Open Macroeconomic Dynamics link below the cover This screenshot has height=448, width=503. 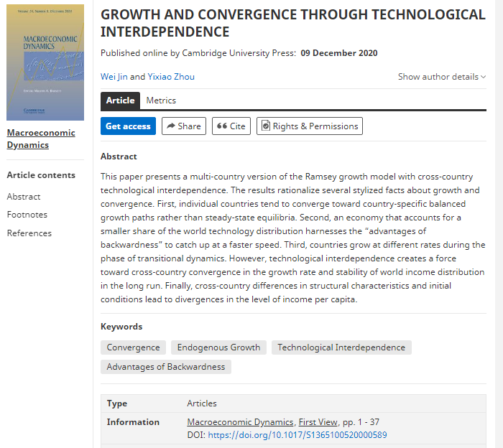tap(41, 139)
